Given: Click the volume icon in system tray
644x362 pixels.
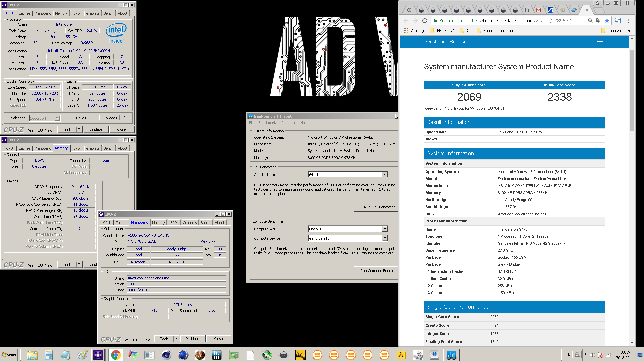Looking at the screenshot, I should 592,355.
